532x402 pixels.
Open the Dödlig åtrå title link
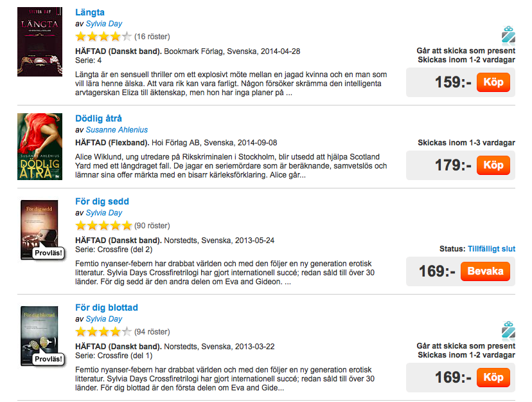click(x=98, y=118)
